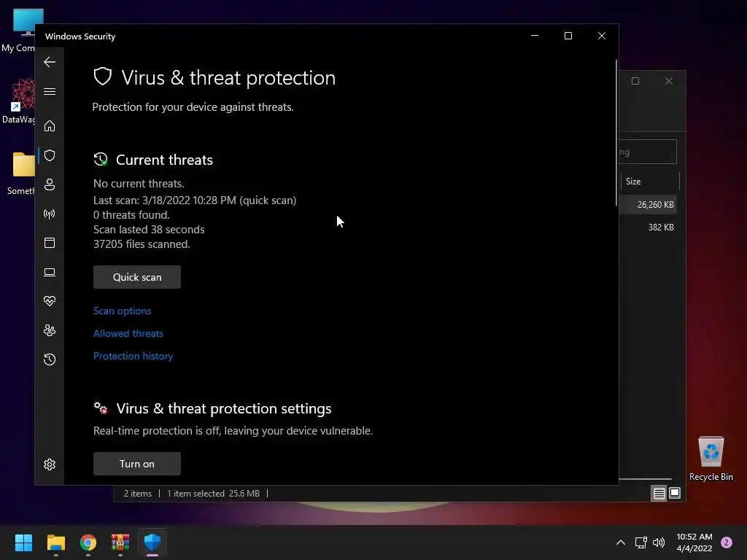
Task: Switch File Explorer to large icons view
Action: (675, 494)
